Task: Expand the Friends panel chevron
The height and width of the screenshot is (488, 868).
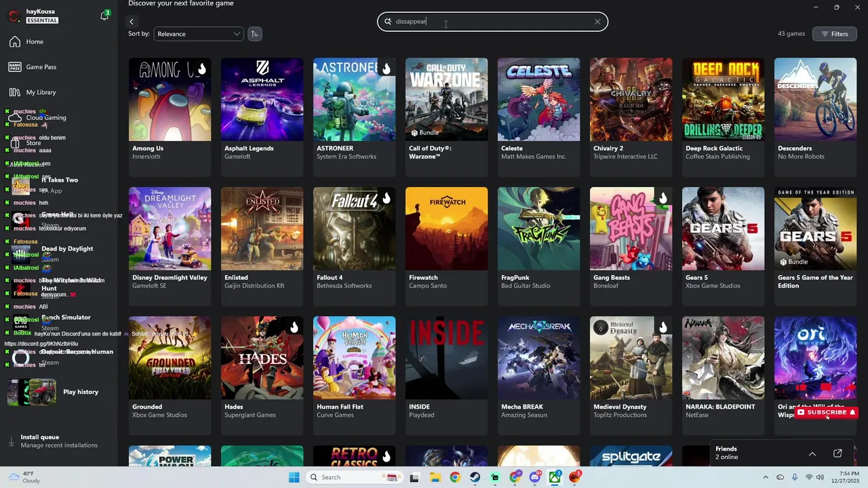Action: tap(812, 453)
